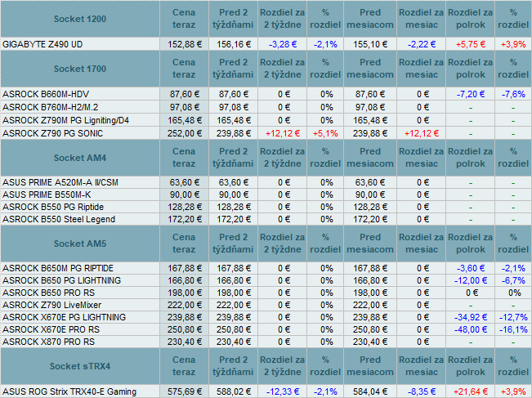The width and height of the screenshot is (532, 398).
Task: Select the -12,7% half-year percent cell
Action: (513, 317)
